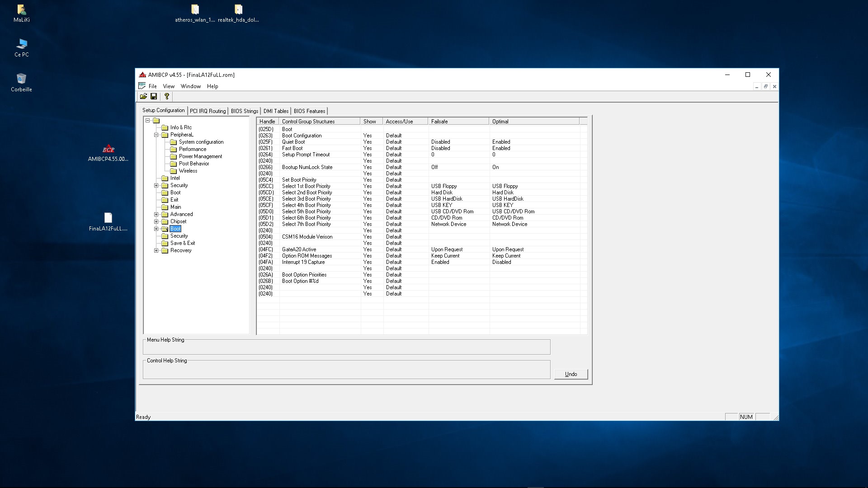This screenshot has width=868, height=488.
Task: Click the Main folder icon in tree
Action: [x=165, y=207]
